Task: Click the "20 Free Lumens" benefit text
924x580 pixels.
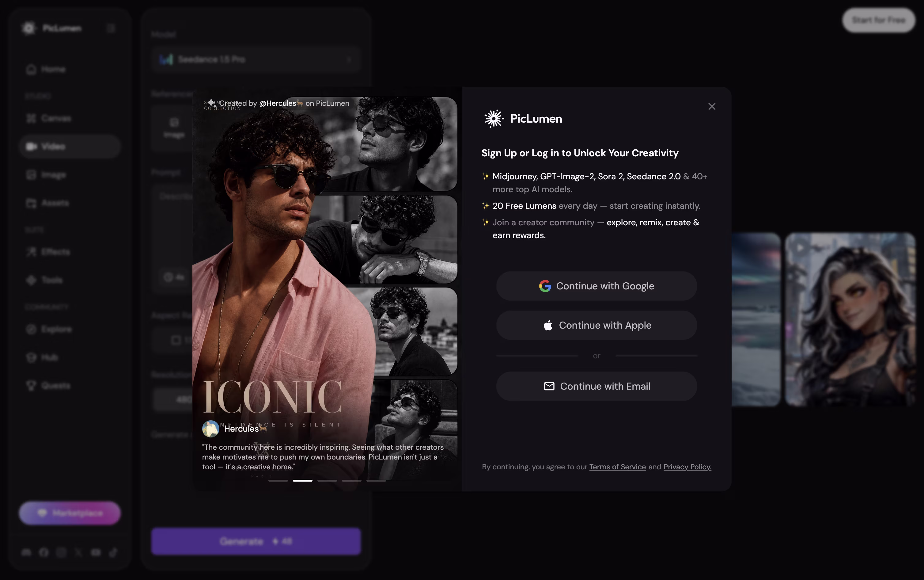Action: pyautogui.click(x=524, y=206)
